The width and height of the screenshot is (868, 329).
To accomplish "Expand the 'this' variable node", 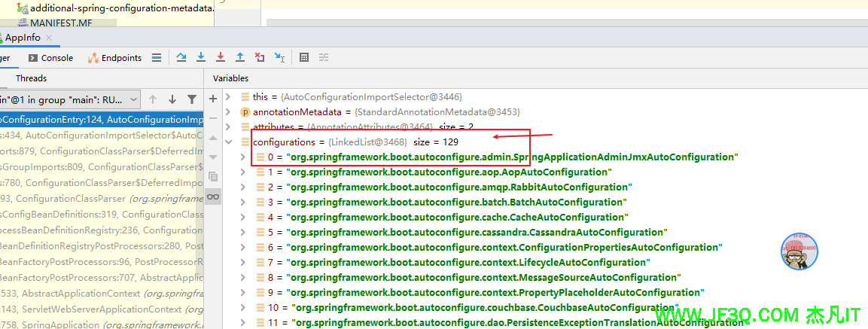I will click(229, 97).
